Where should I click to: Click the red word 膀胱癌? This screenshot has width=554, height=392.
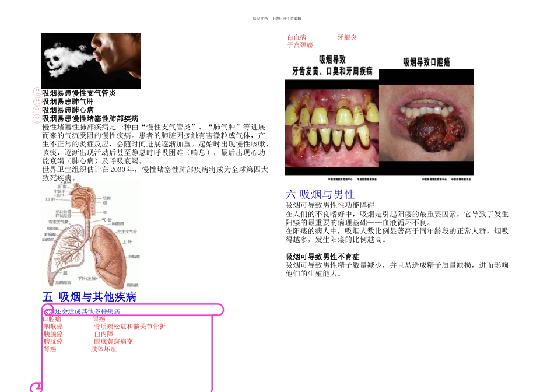53,341
